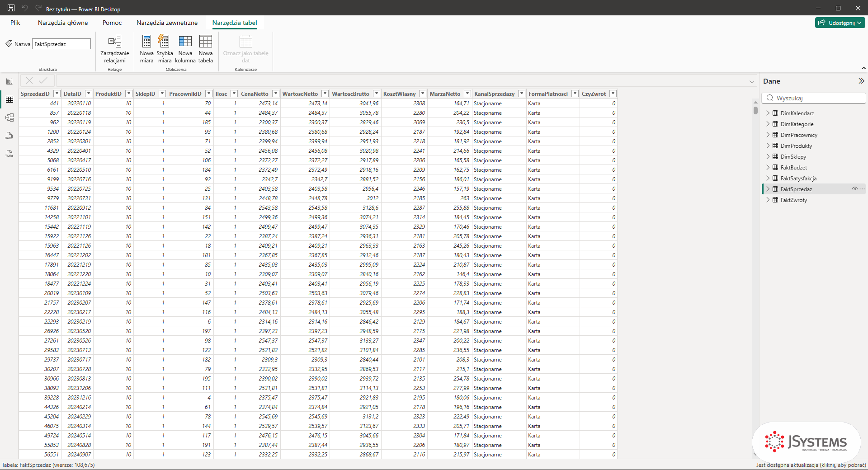Add Nowa tabela from ribbon
This screenshot has height=470, width=868.
[x=206, y=49]
